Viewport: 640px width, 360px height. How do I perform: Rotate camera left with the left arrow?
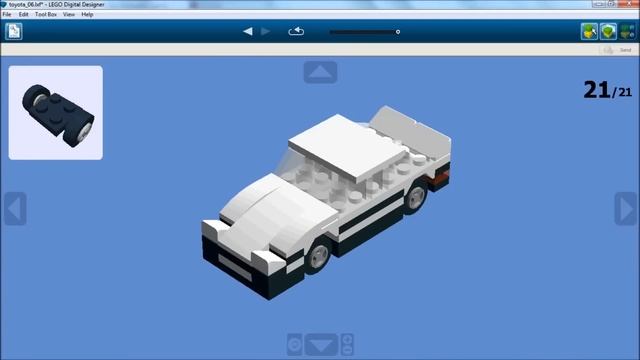(x=15, y=209)
